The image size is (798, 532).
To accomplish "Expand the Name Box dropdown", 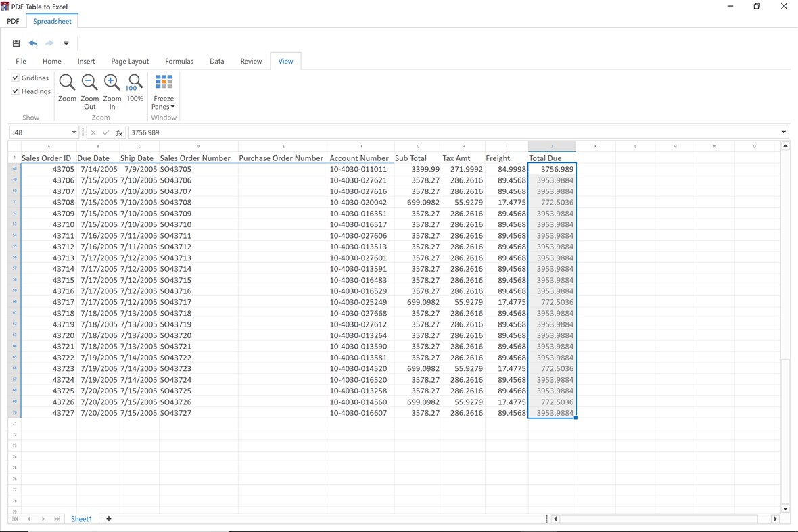I will pyautogui.click(x=74, y=132).
